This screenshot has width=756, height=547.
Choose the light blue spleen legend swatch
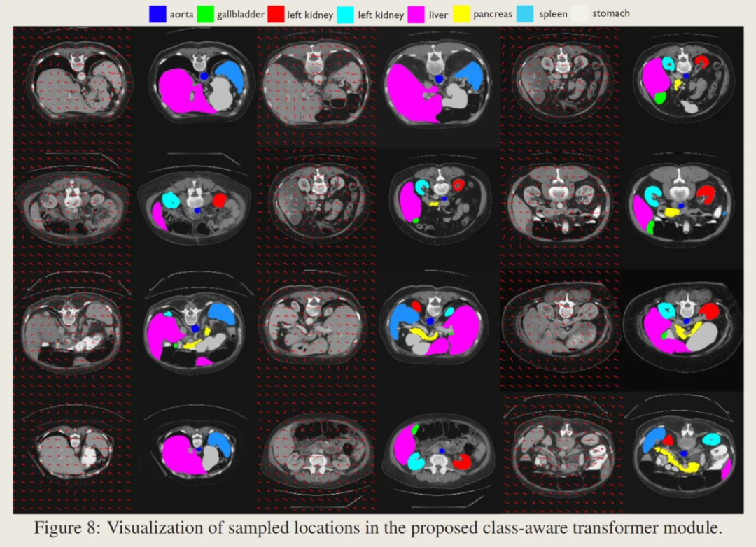pyautogui.click(x=525, y=14)
